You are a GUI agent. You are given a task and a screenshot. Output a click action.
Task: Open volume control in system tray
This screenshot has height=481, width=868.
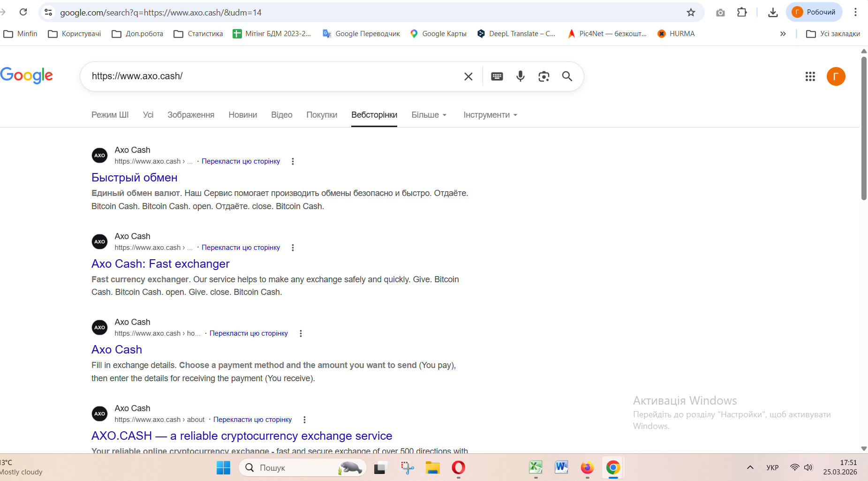tap(808, 467)
